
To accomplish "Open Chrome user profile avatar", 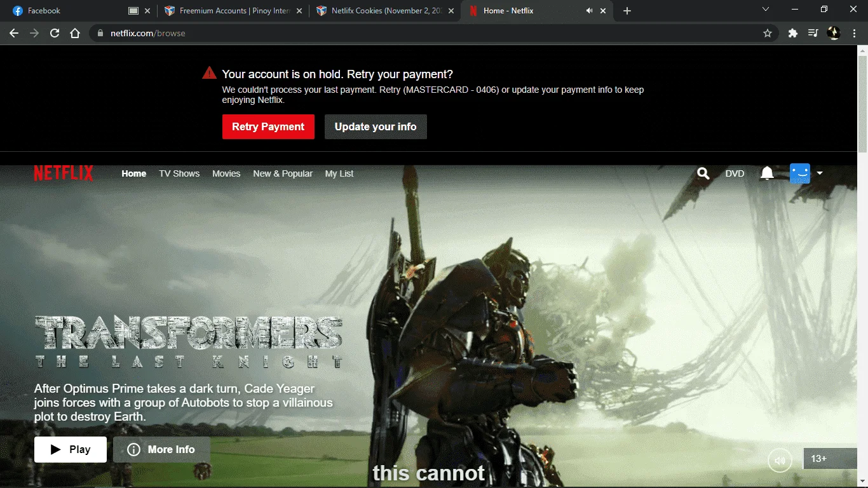I will pos(834,33).
